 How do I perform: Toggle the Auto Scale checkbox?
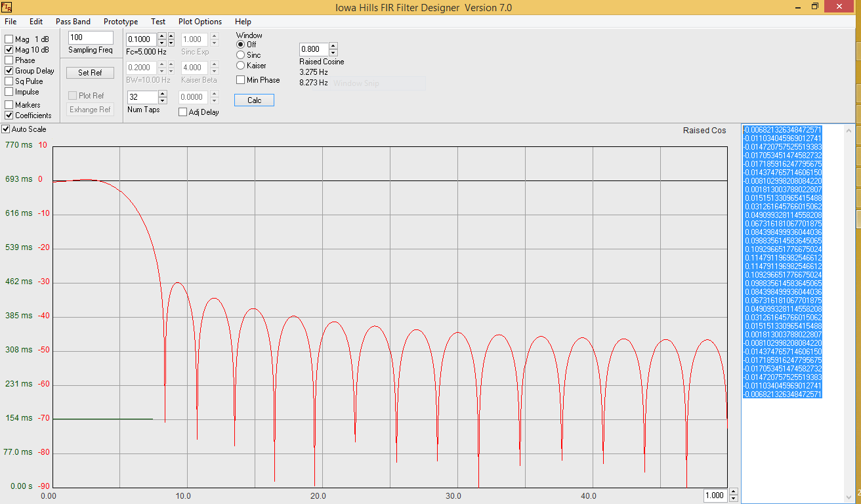click(6, 129)
